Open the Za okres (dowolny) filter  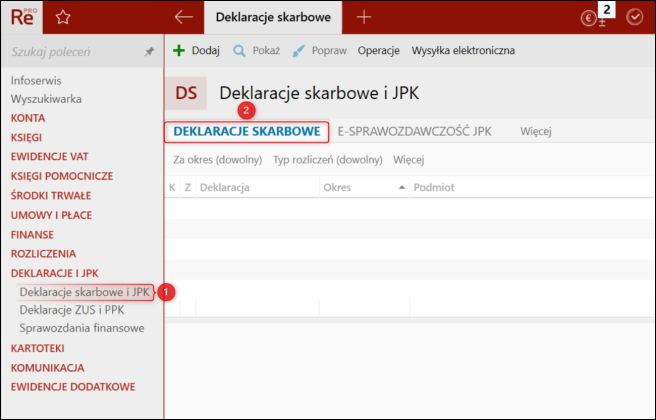click(x=218, y=160)
